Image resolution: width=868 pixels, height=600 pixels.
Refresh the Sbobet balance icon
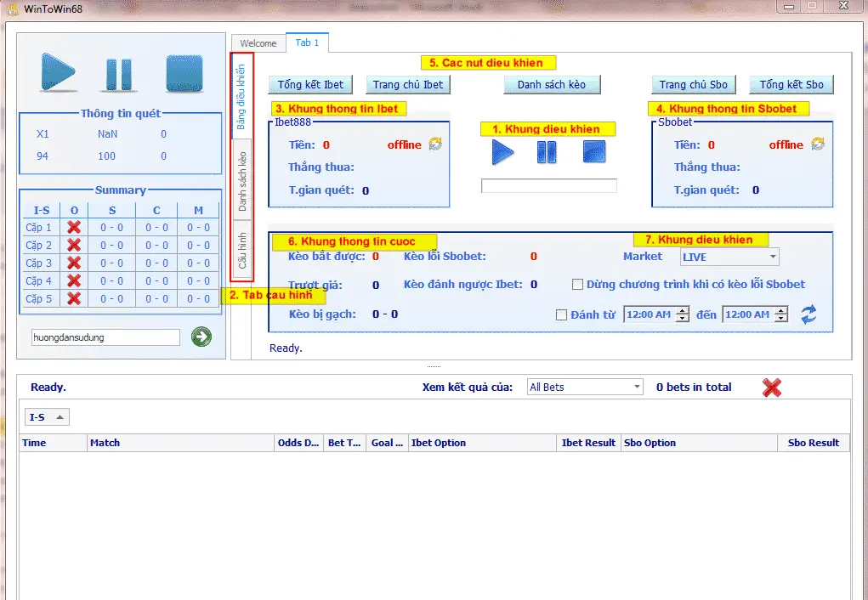click(818, 144)
